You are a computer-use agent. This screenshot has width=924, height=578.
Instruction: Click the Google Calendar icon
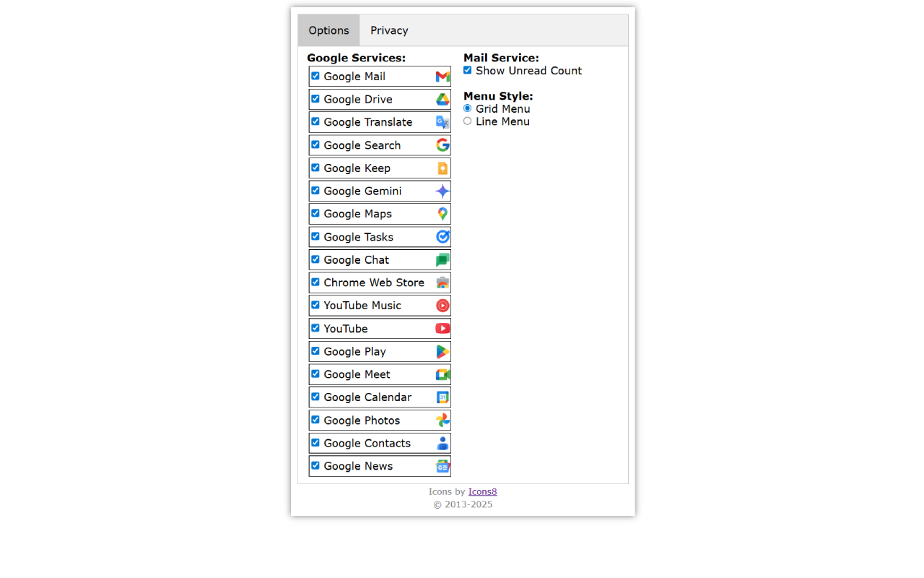(443, 397)
